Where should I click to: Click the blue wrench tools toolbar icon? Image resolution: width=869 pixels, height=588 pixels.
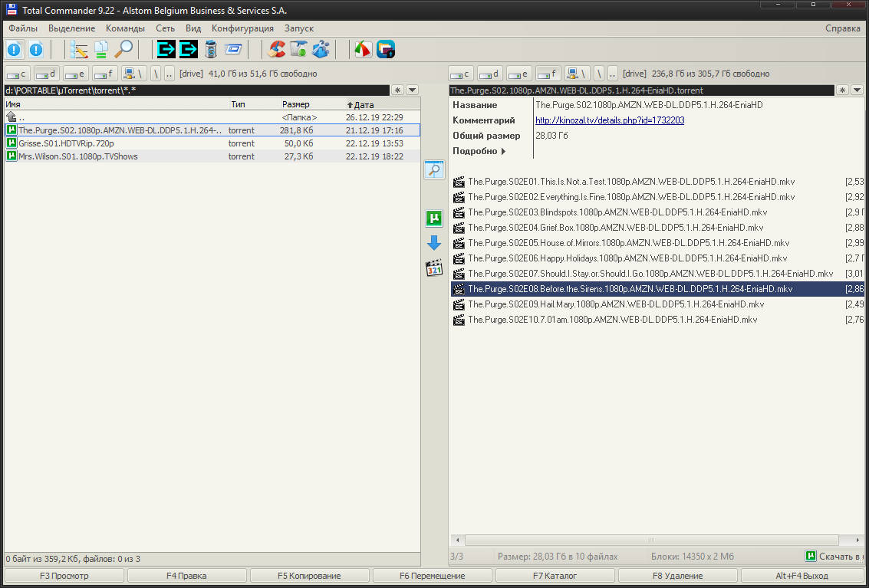321,50
